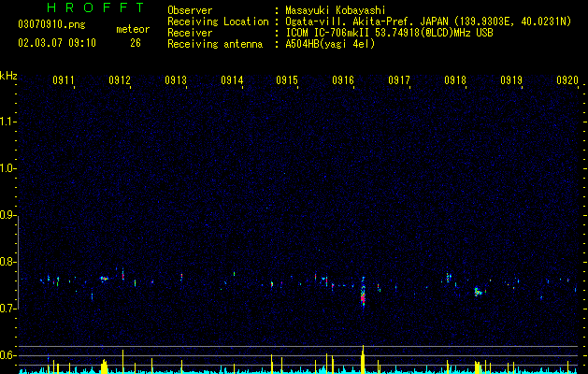Click the 0911 time marker
Image resolution: width=588 pixels, height=374 pixels.
[64, 80]
